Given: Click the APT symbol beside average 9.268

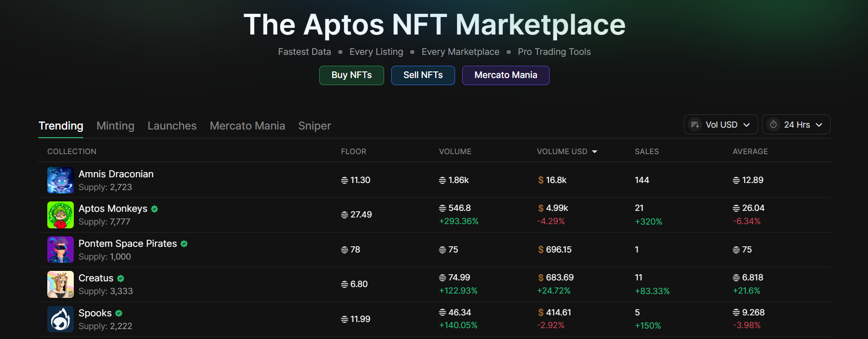Looking at the screenshot, I should pyautogui.click(x=736, y=313).
